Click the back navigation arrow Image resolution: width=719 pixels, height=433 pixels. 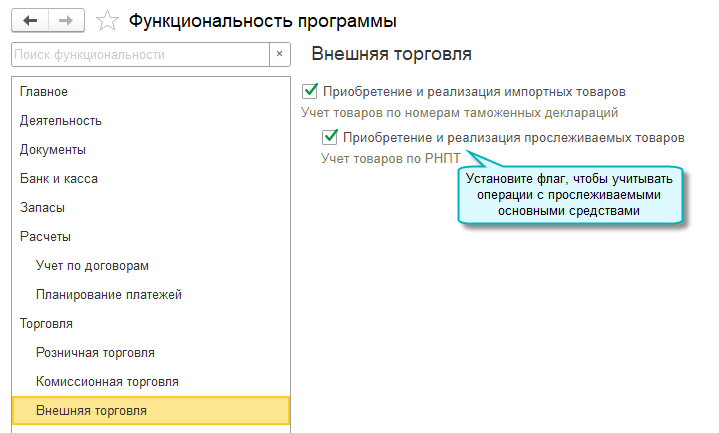[x=29, y=20]
